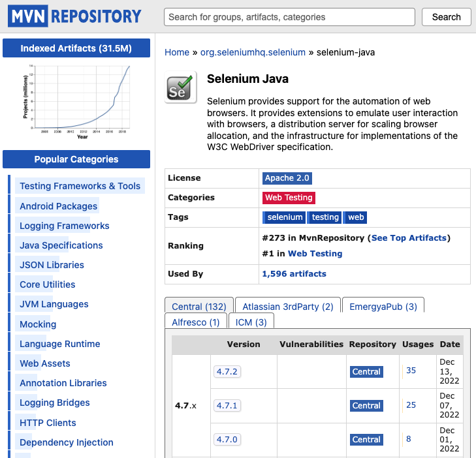
Task: Open the Annotation Libraries category
Action: pyautogui.click(x=63, y=383)
